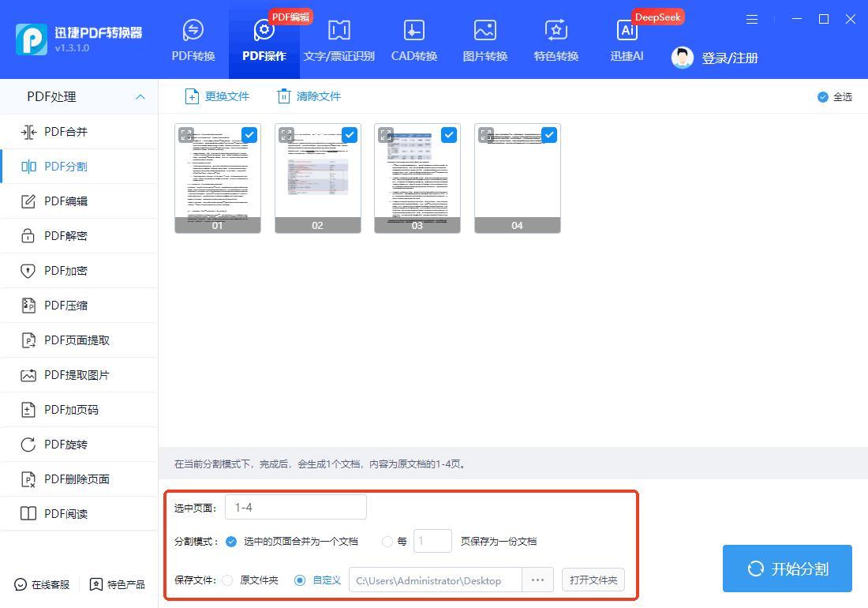The height and width of the screenshot is (608, 868).
Task: Click the 清除文件 trash icon
Action: (x=283, y=96)
